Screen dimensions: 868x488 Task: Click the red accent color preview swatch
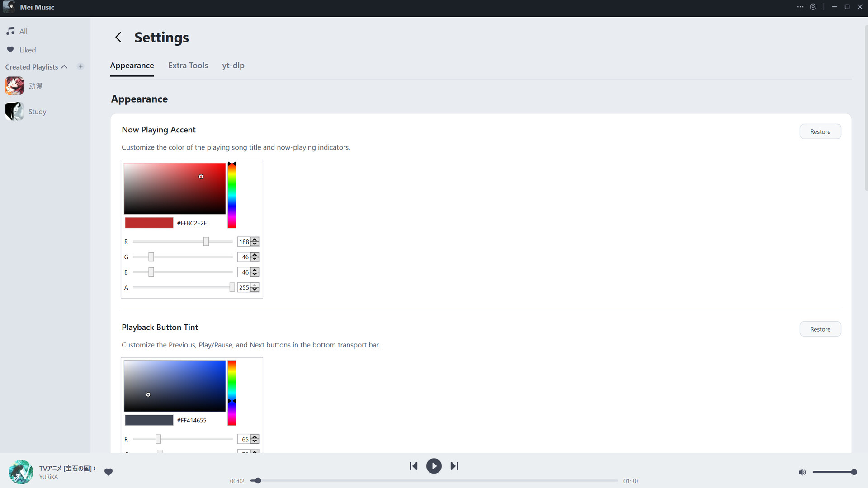click(149, 223)
